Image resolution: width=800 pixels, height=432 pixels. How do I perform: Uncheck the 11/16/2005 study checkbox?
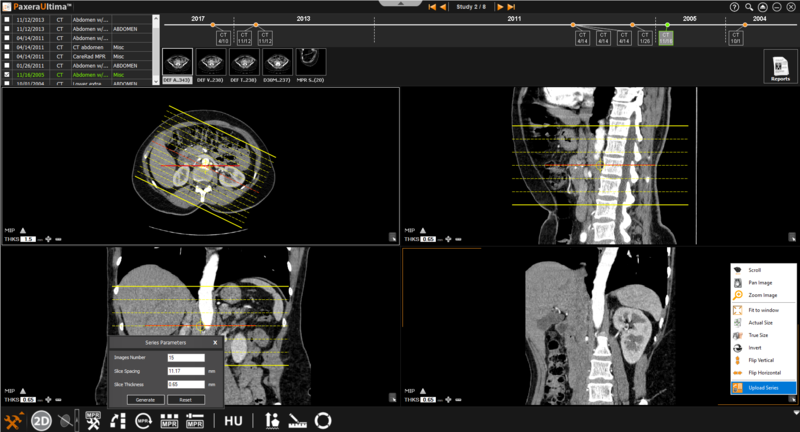coord(8,74)
